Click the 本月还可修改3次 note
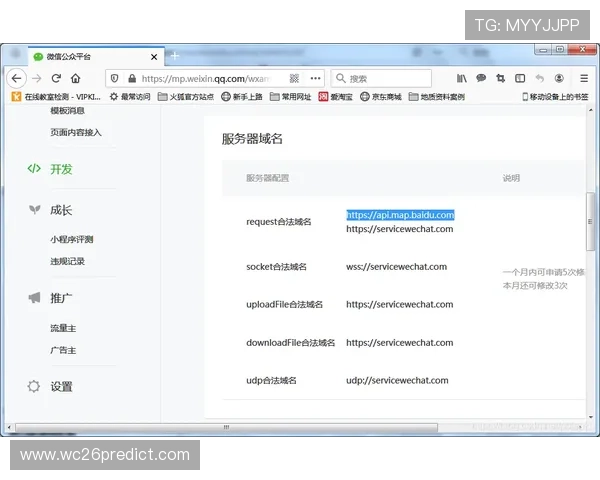Screen dimensions: 600x480 coord(535,286)
